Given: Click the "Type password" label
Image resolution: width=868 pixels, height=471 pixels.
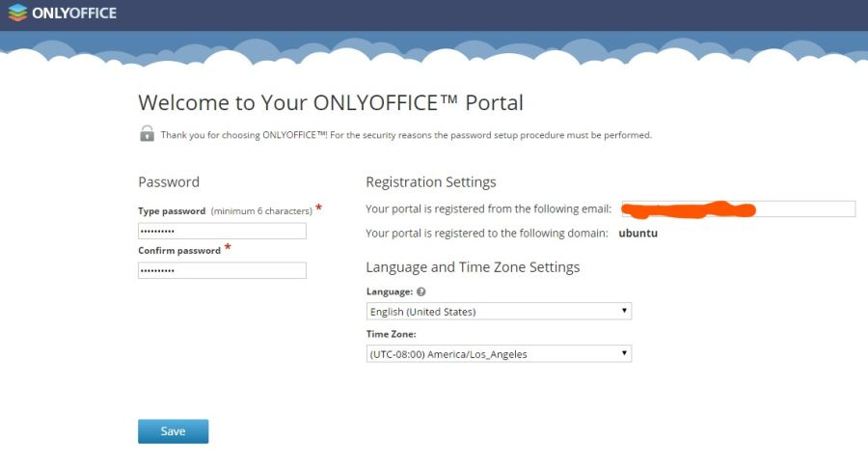Looking at the screenshot, I should pos(172,211).
